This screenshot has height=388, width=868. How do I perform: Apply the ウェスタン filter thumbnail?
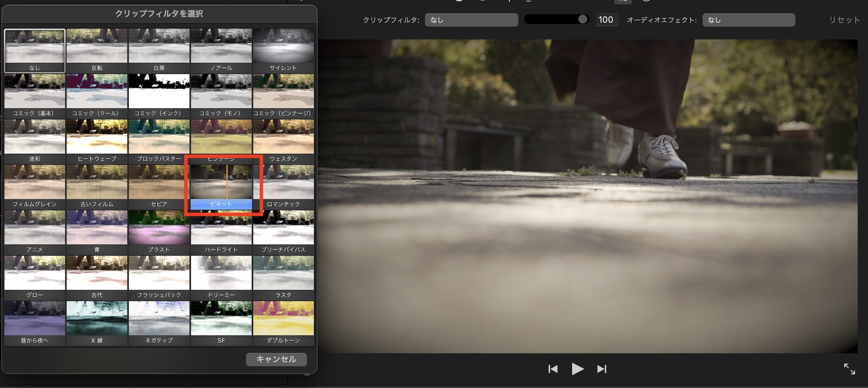coord(283,141)
